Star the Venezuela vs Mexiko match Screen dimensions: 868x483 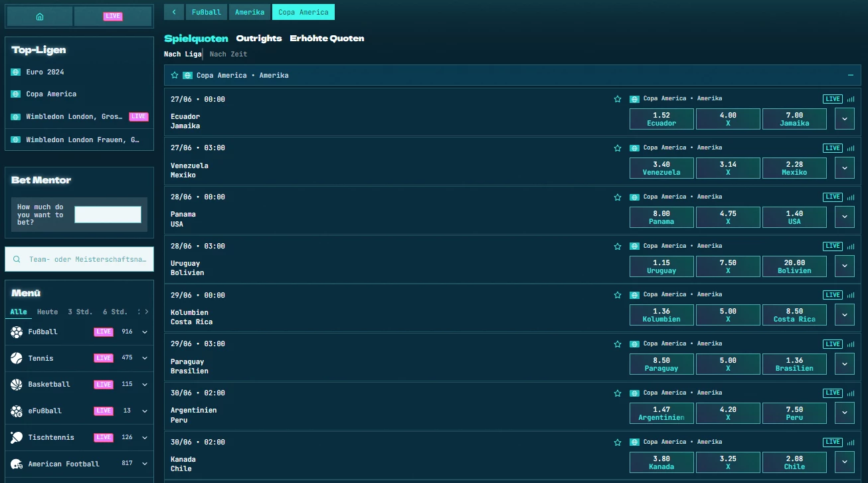point(618,148)
